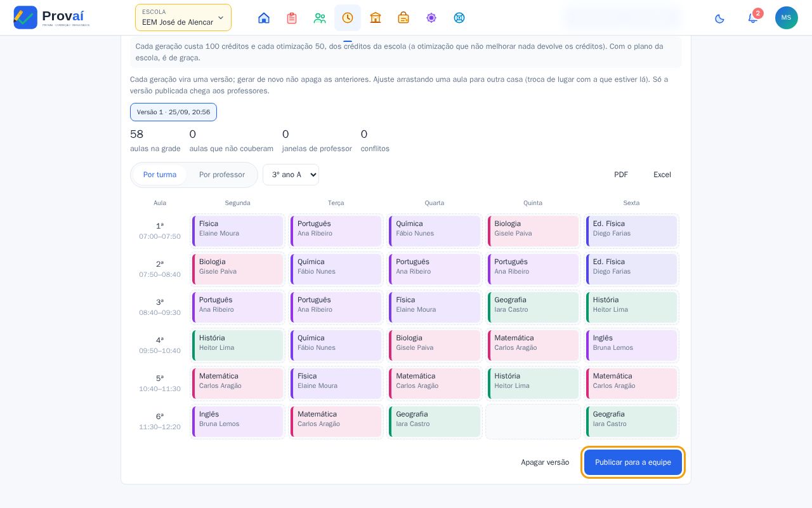This screenshot has height=508, width=812.
Task: Select Inglês lesson on Sexta 4ª aula
Action: pos(632,345)
